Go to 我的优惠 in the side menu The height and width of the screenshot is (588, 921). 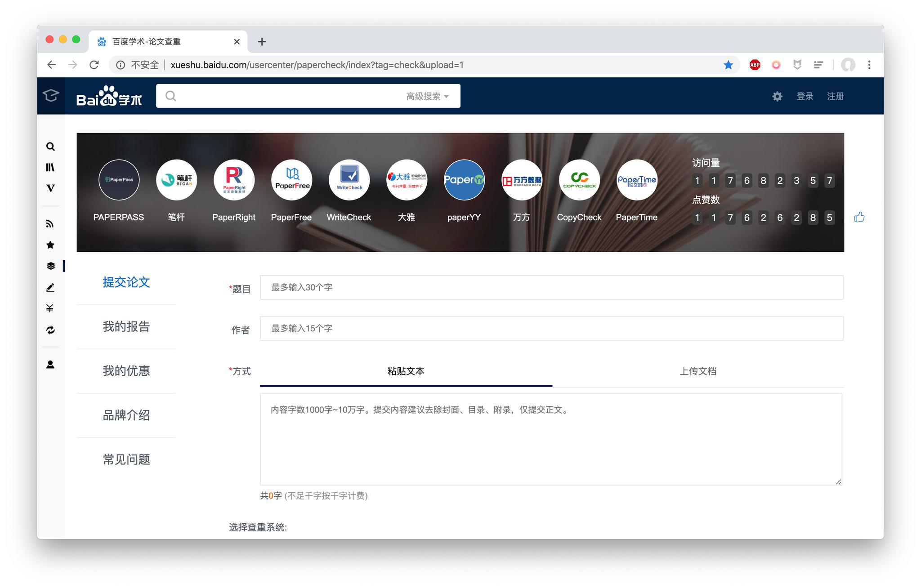tap(126, 371)
